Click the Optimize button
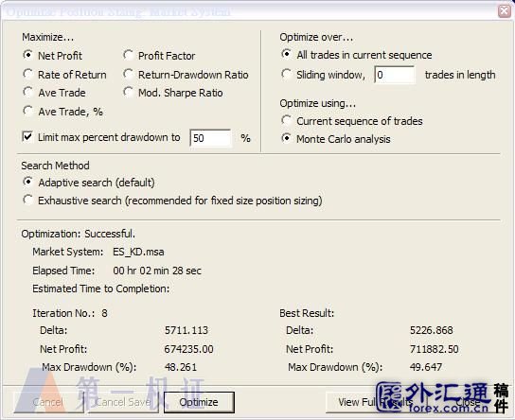Screen dimensions: 515x420 coord(199,402)
